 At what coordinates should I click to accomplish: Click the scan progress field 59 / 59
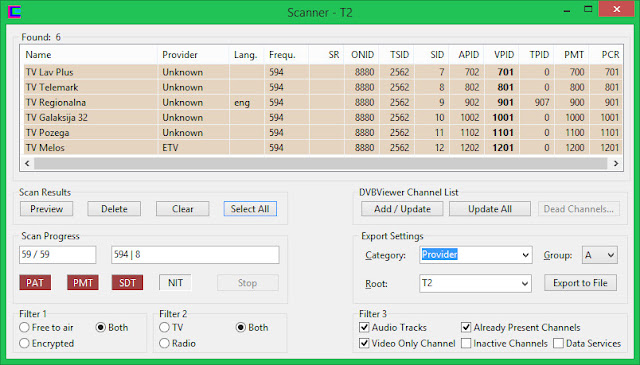coord(58,255)
